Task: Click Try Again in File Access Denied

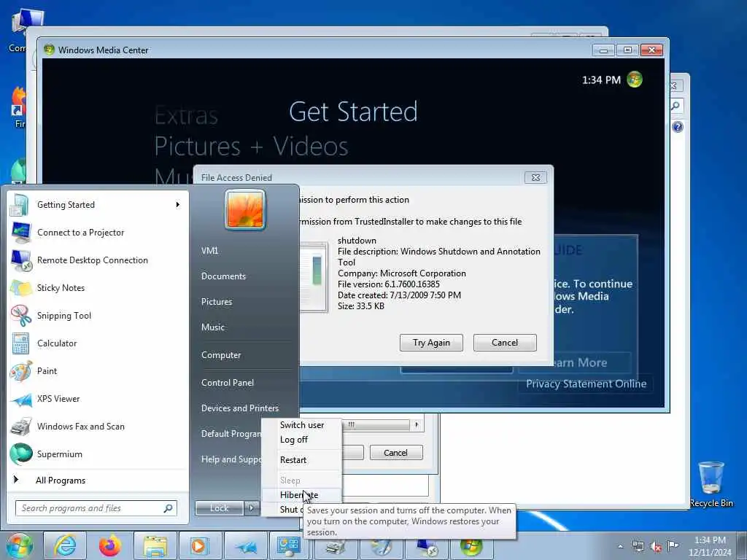Action: (x=431, y=343)
